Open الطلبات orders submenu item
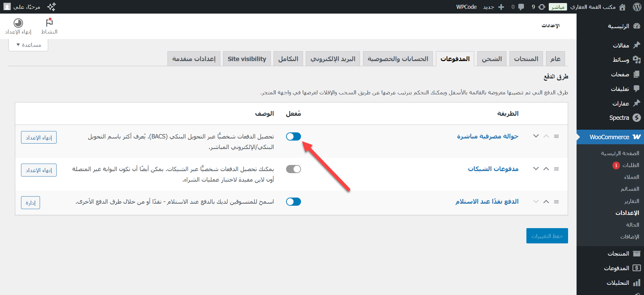The image size is (644, 295). point(630,165)
